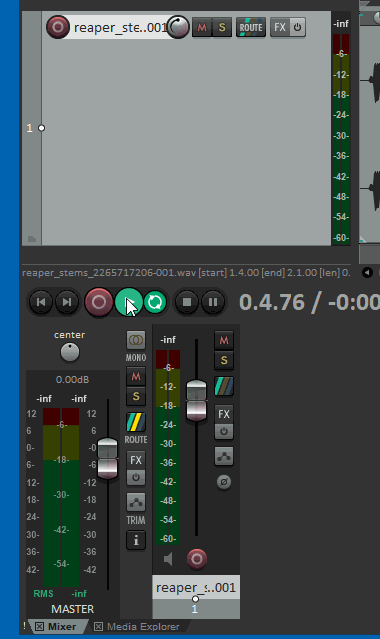This screenshot has height=639, width=380.
Task: Click mixer track 1 peak -inf readout
Action: point(168,339)
